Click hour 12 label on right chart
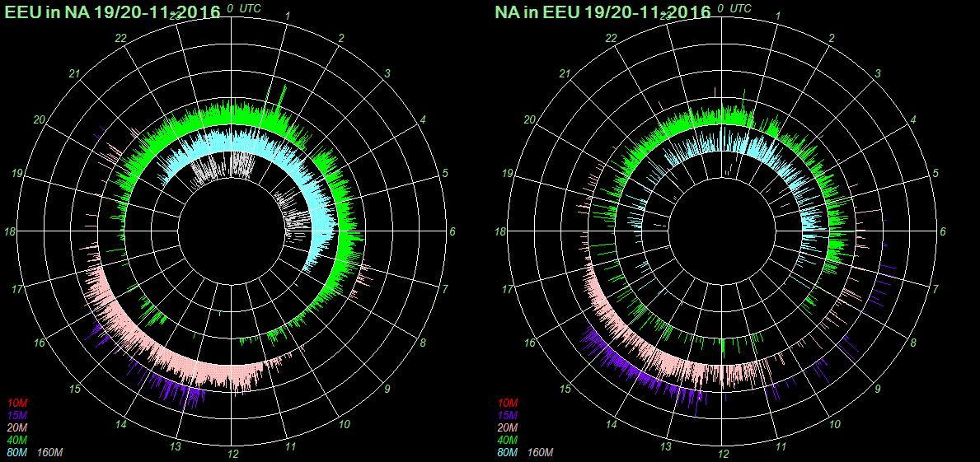Screen dimensions: 980x462 (723, 454)
